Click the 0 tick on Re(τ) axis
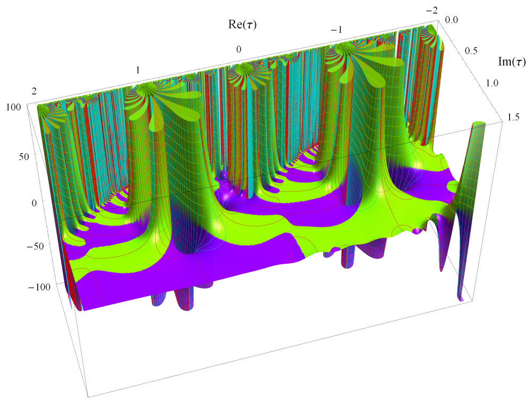532x402 pixels. 239,49
